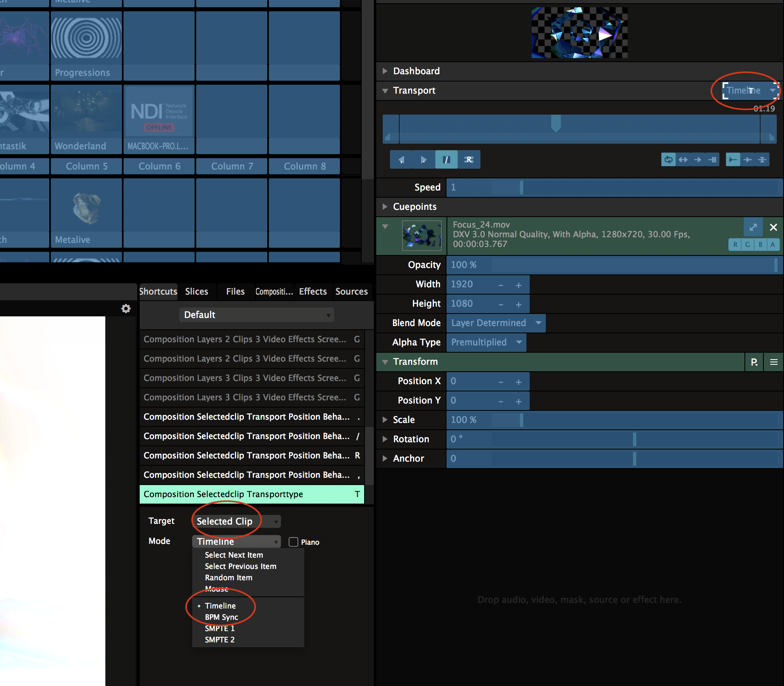This screenshot has width=784, height=686.
Task: Toggle the Piano checkbox
Action: coord(293,542)
